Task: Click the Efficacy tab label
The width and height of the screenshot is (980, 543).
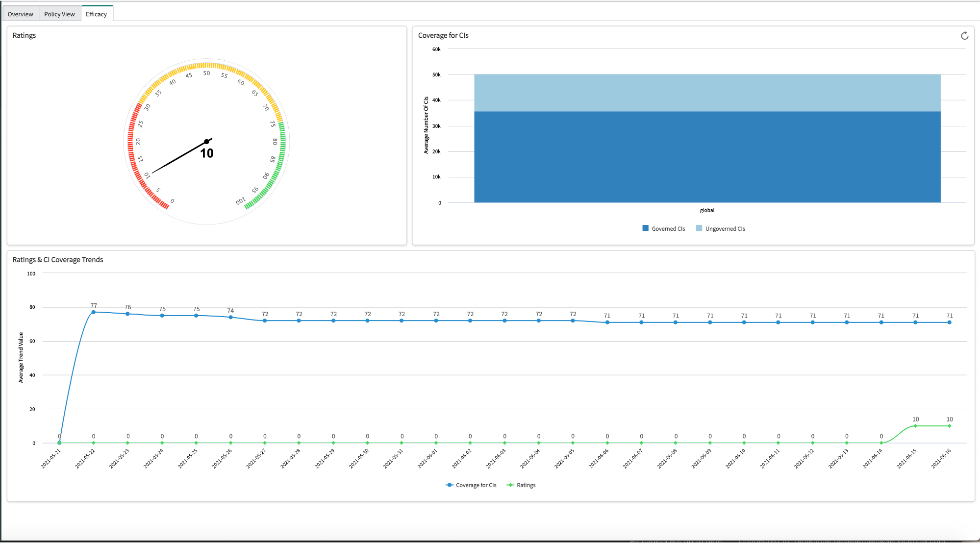Action: 97,14
